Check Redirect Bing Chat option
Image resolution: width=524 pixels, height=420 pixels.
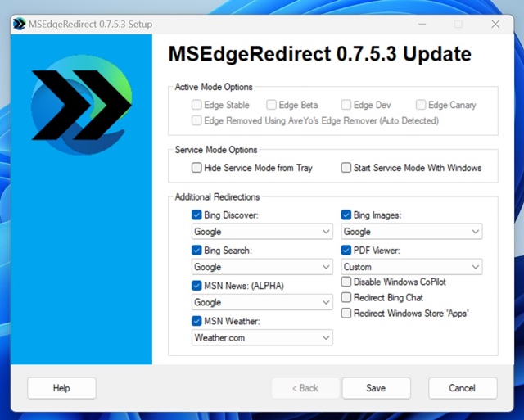346,297
